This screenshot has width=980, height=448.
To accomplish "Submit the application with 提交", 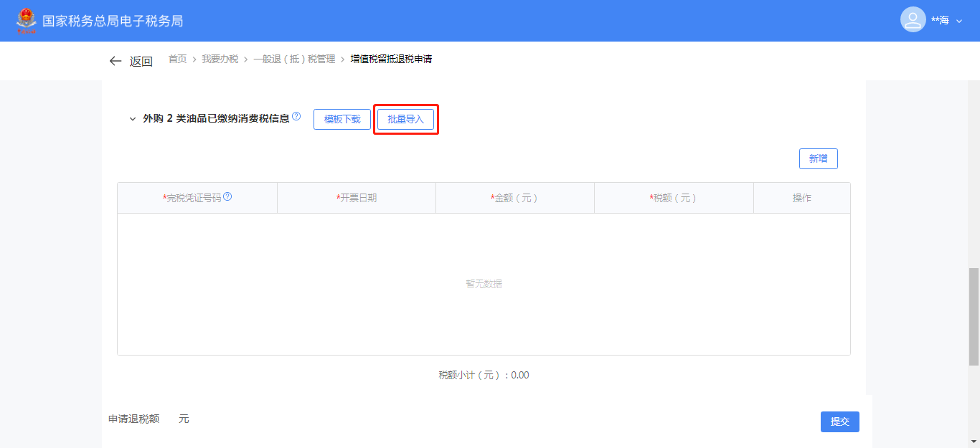I will click(839, 421).
